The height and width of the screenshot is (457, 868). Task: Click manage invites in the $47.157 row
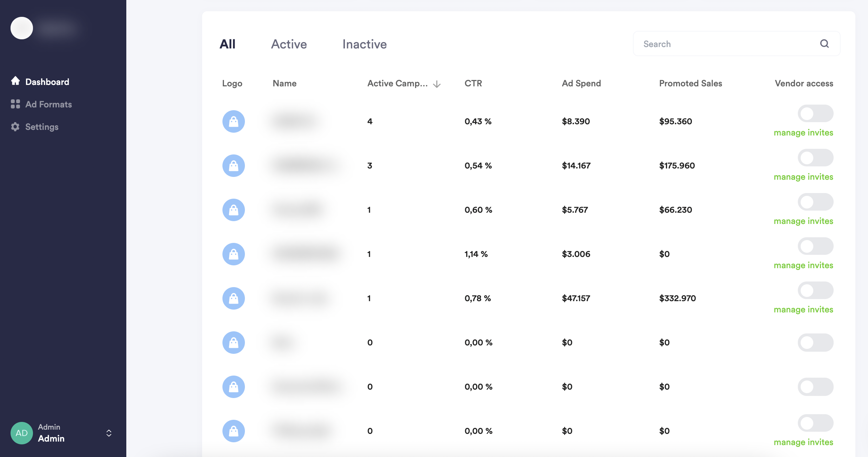[803, 310]
